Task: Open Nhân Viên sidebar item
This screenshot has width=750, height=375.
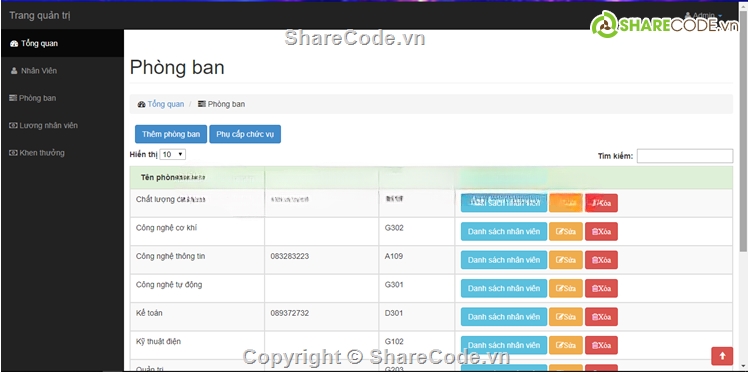Action: (34, 71)
